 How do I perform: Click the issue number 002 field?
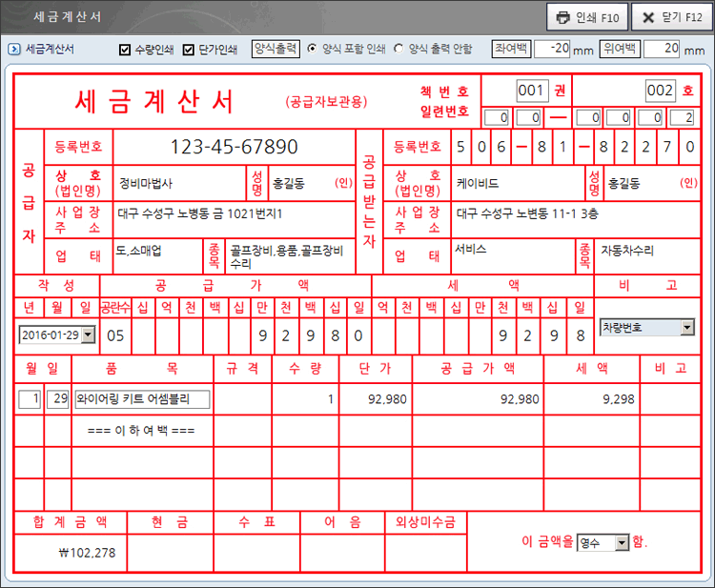click(661, 91)
